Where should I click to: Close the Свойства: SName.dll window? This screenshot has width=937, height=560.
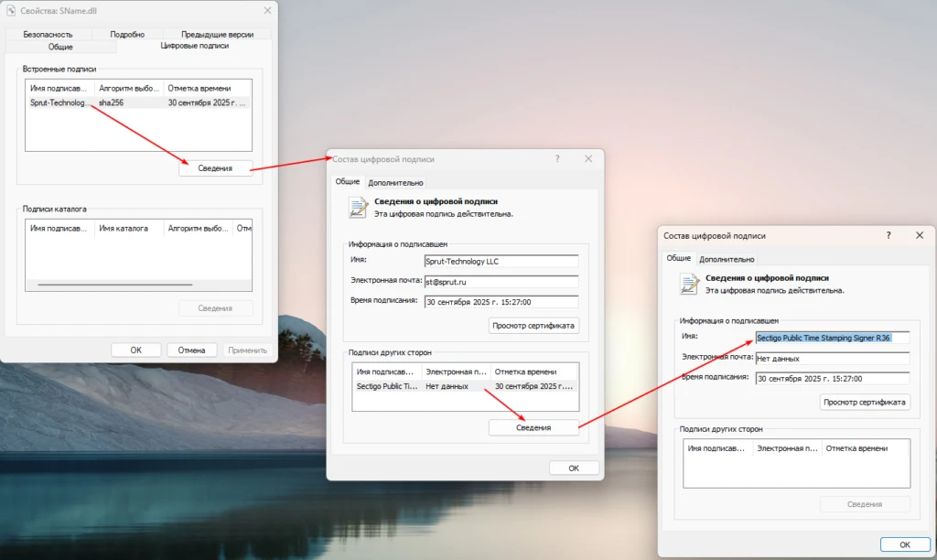pyautogui.click(x=267, y=11)
